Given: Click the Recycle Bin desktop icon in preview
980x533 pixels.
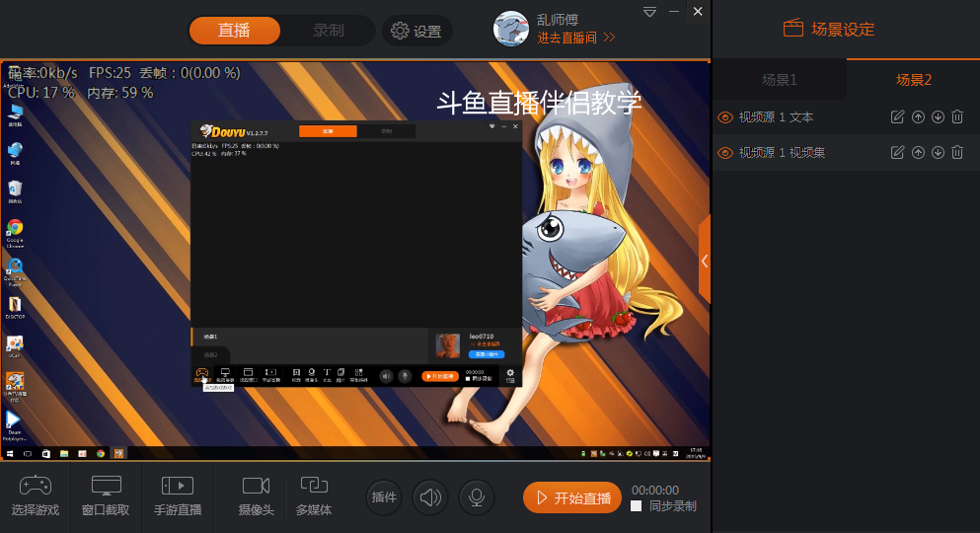Looking at the screenshot, I should point(15,191).
